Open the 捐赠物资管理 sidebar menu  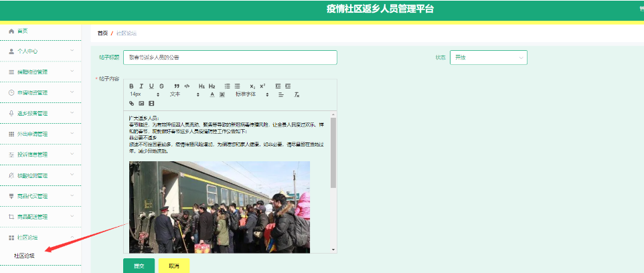pyautogui.click(x=41, y=72)
